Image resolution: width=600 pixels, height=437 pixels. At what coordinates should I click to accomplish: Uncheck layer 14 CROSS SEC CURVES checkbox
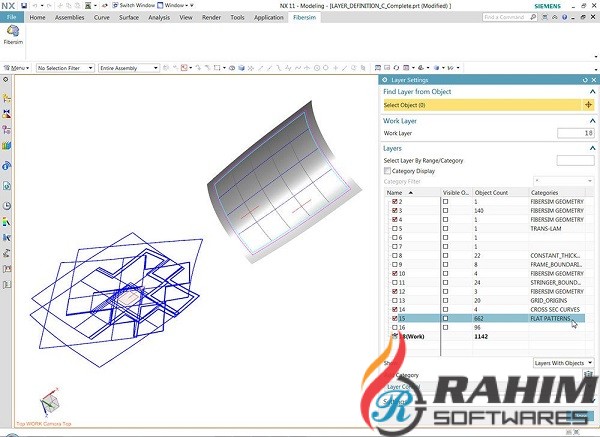395,310
